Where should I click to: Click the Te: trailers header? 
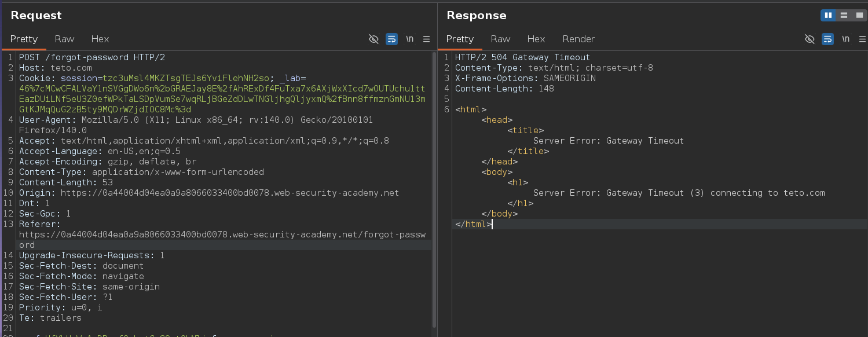click(x=50, y=318)
